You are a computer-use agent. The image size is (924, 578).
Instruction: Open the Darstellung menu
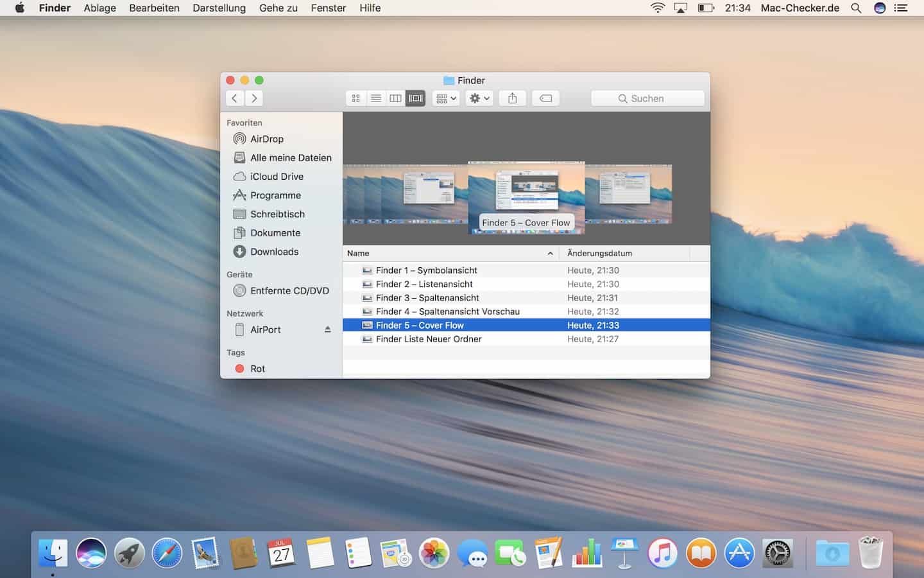click(x=219, y=8)
